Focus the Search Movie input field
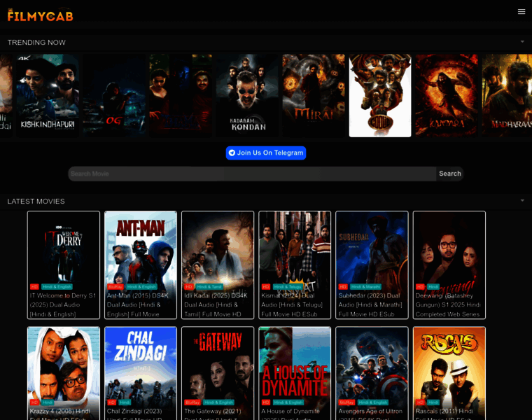This screenshot has width=532, height=420. [x=252, y=174]
